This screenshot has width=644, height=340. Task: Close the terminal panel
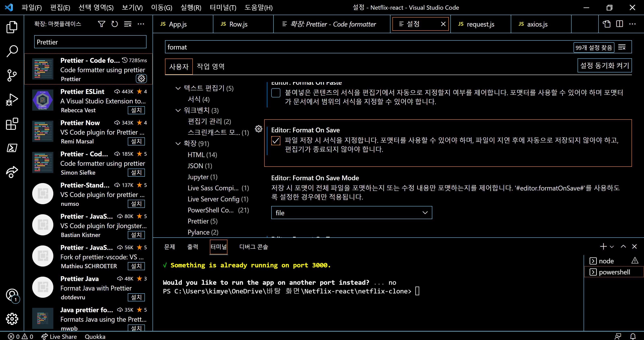coord(634,246)
